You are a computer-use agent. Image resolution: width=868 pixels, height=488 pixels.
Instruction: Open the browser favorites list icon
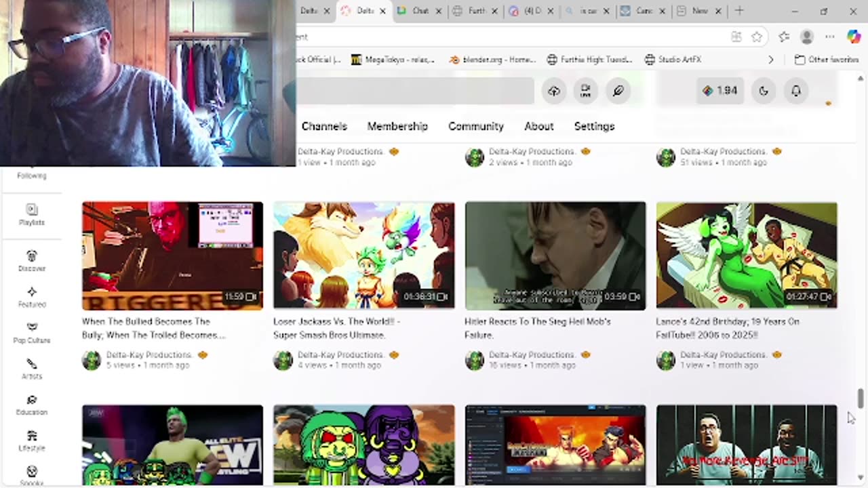[x=784, y=37]
